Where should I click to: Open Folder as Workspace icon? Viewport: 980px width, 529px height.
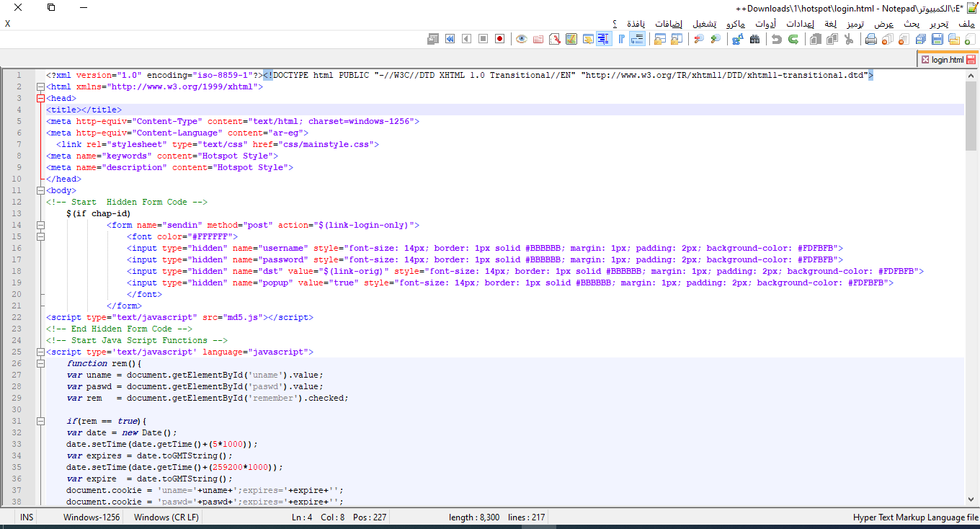pos(538,39)
